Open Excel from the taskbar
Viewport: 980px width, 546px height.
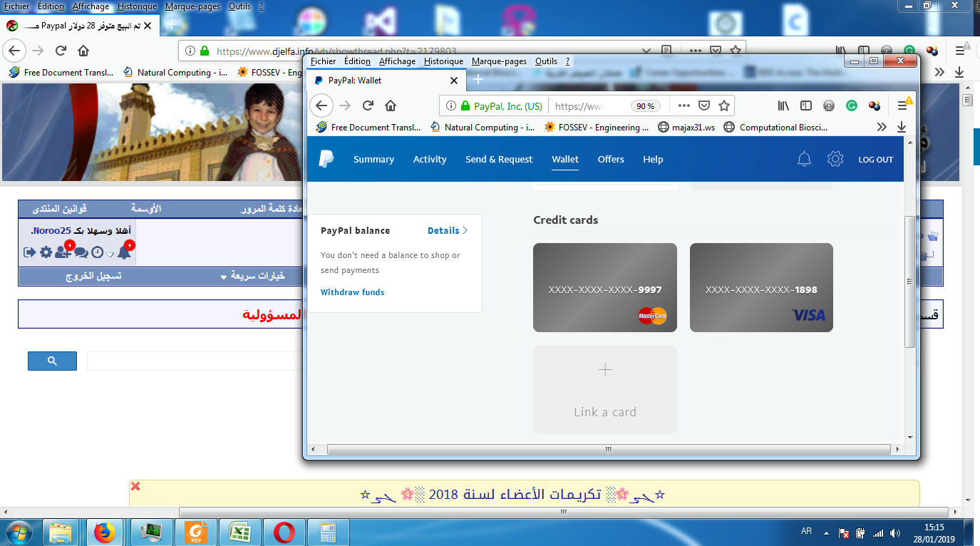[239, 532]
